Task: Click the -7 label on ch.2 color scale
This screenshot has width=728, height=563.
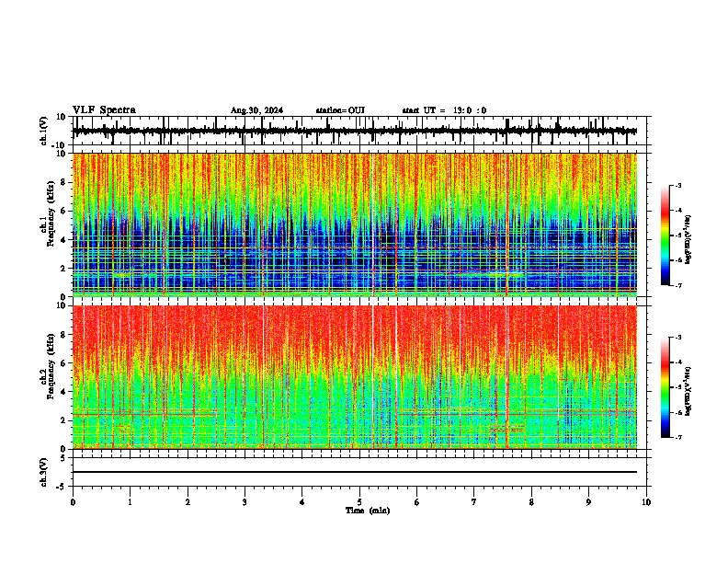Action: coord(677,437)
